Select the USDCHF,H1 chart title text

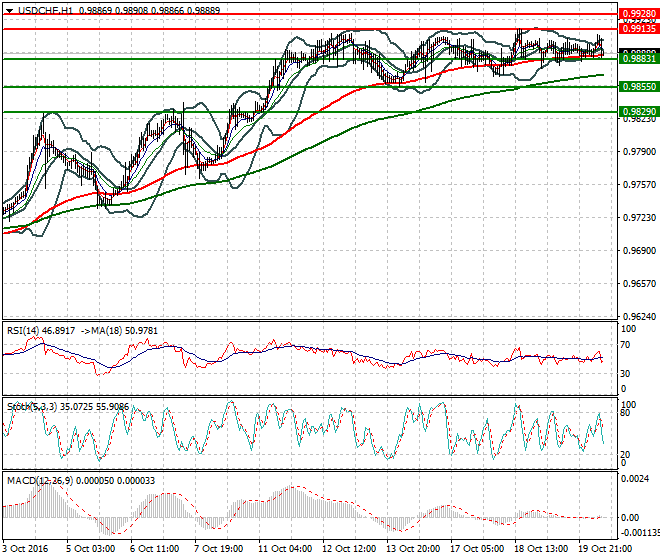[45, 10]
